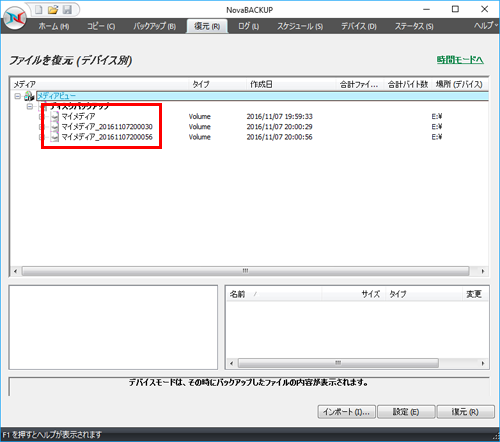Click the open folder icon in quick toolbar
Image resolution: width=500 pixels, height=442 pixels.
coord(53,10)
